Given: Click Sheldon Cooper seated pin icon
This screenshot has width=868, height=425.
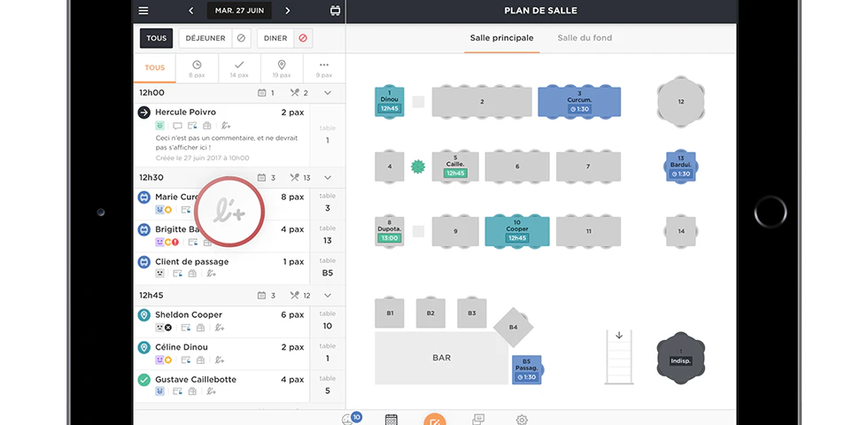Looking at the screenshot, I should pos(143,315).
